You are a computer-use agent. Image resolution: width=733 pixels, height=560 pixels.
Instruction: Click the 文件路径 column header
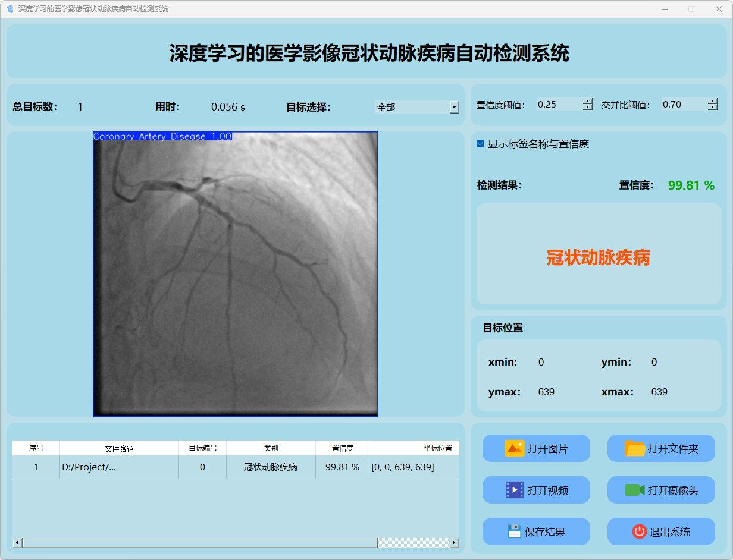pos(119,448)
